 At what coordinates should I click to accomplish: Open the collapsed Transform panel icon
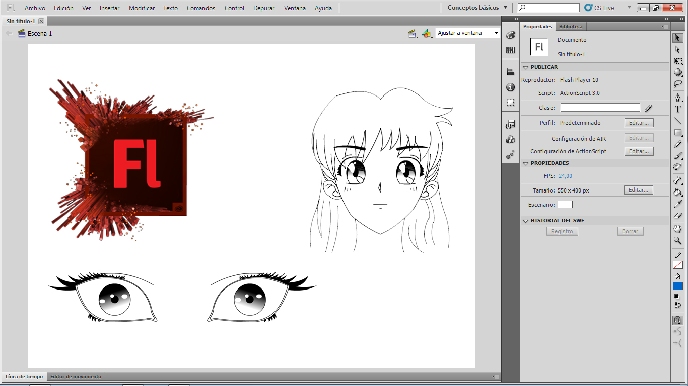click(510, 103)
